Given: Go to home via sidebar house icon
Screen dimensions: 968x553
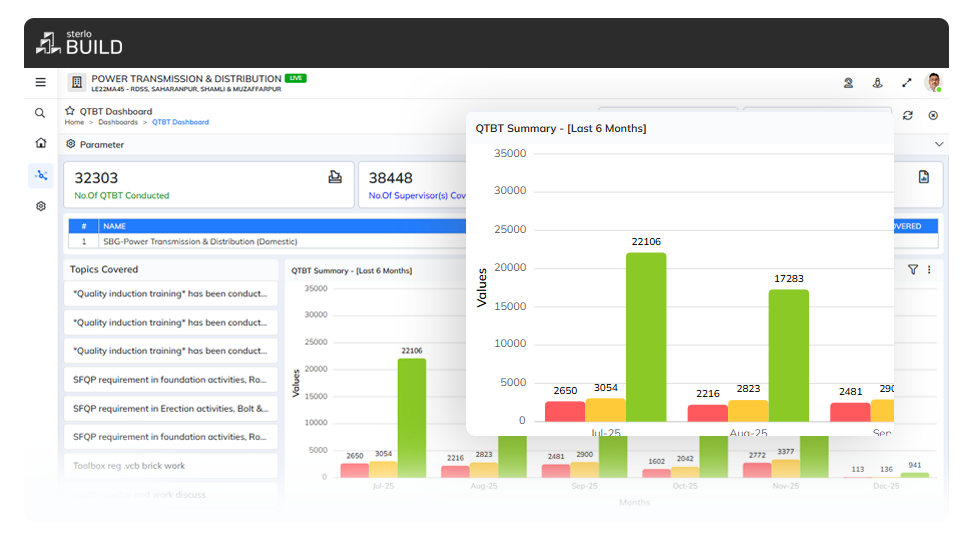Looking at the screenshot, I should (40, 143).
